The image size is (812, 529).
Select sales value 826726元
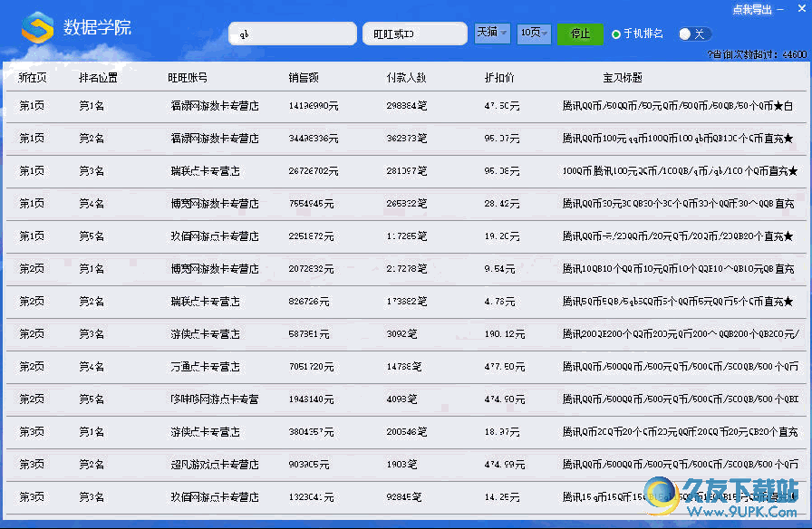coord(309,302)
